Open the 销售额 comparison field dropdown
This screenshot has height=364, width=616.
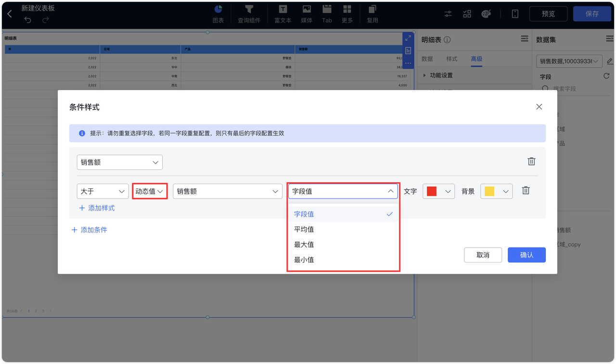pyautogui.click(x=228, y=191)
